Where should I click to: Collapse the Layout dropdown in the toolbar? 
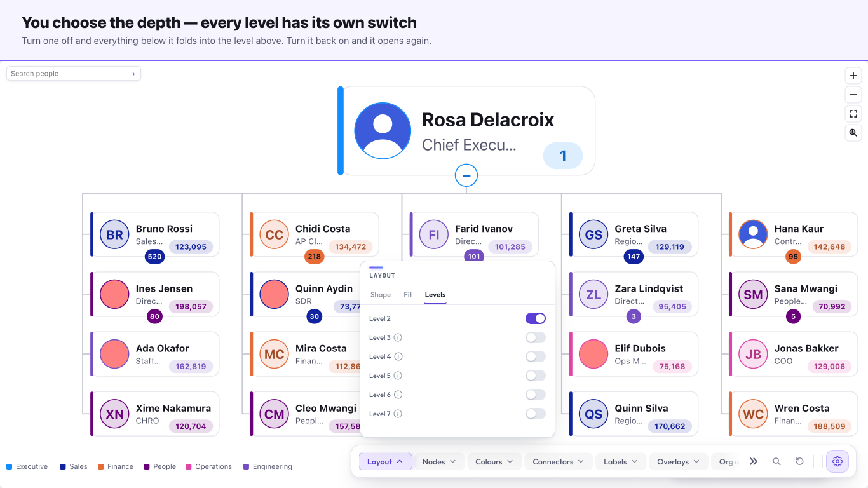pos(385,462)
